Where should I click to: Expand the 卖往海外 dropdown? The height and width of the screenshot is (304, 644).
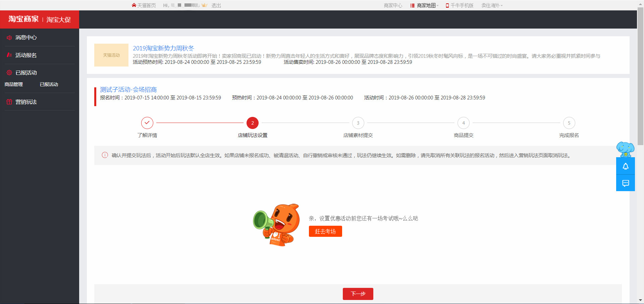pos(492,5)
